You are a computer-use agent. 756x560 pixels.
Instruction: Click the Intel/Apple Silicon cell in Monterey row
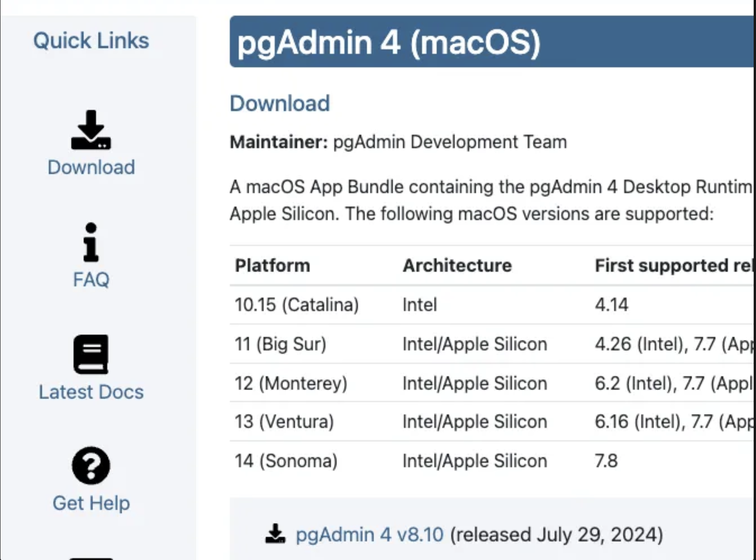(474, 383)
